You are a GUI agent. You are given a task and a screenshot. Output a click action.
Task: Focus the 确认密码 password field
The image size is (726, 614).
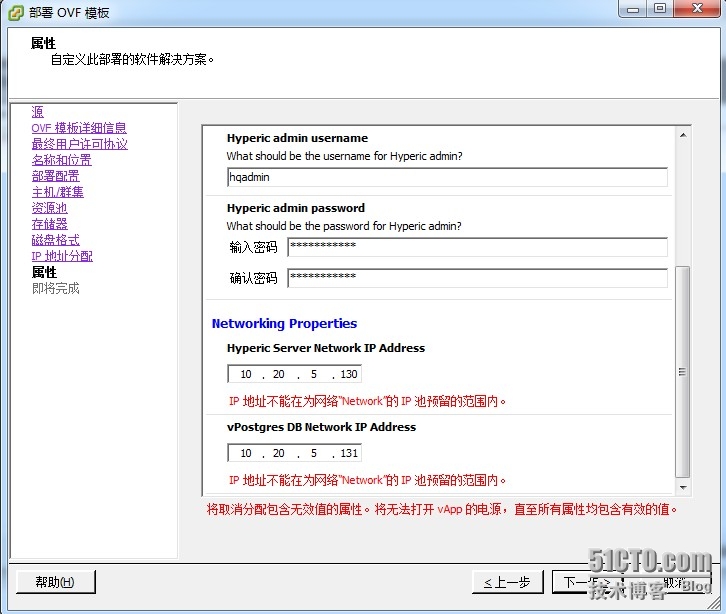tap(477, 278)
